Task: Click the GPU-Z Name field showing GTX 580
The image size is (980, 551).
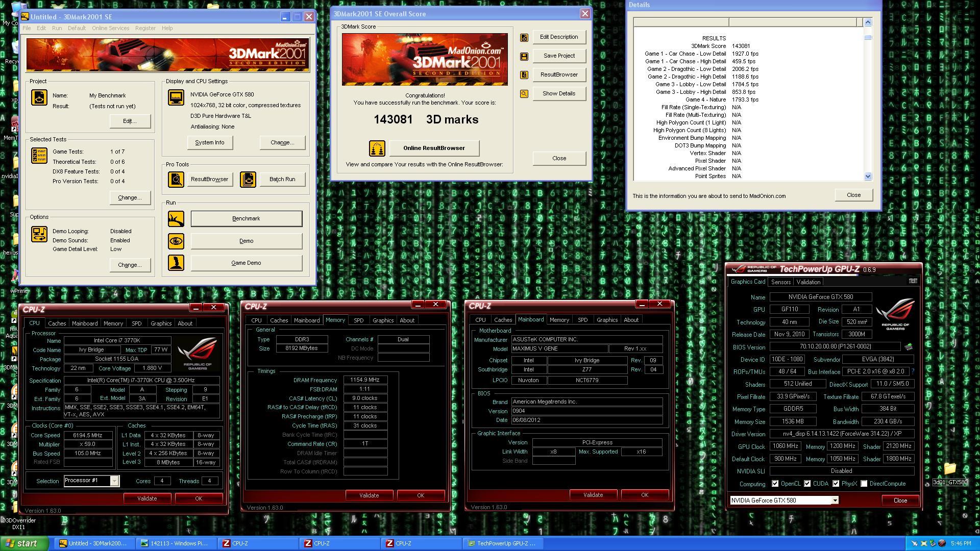Action: tap(820, 297)
